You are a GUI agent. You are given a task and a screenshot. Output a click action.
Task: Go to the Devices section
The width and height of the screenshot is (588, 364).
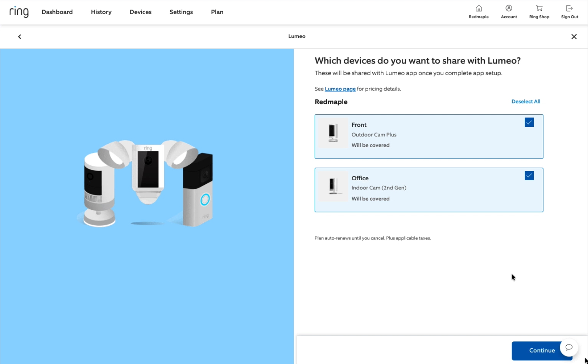click(140, 12)
